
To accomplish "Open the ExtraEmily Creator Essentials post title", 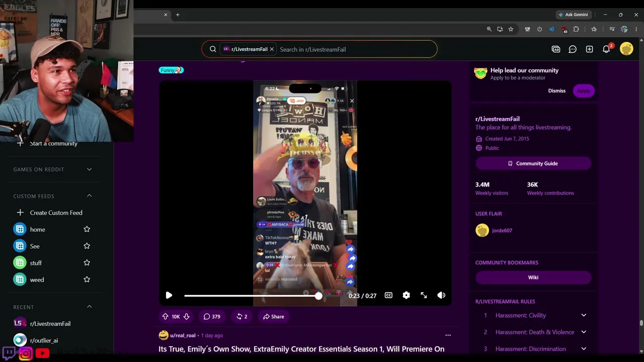I will click(301, 349).
